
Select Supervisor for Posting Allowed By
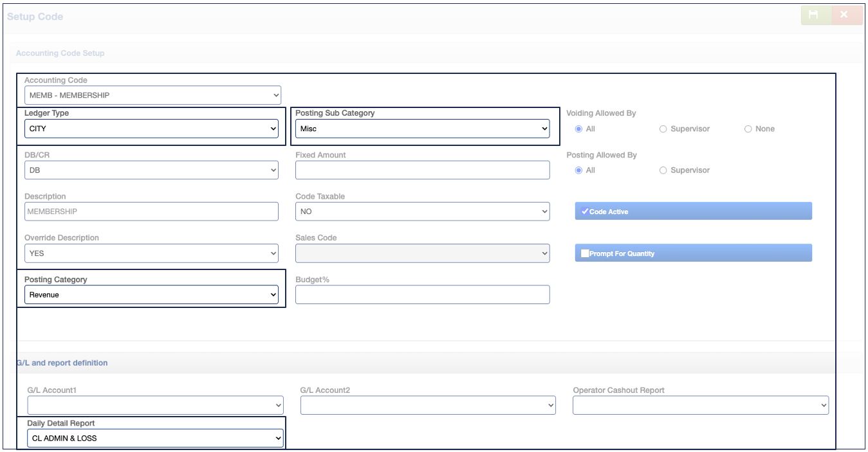pyautogui.click(x=663, y=170)
